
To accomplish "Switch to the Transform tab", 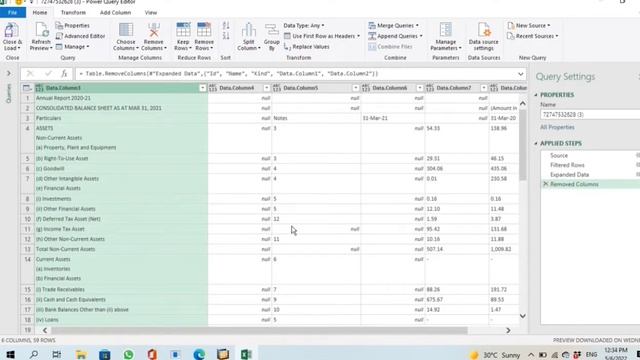I will (73, 13).
